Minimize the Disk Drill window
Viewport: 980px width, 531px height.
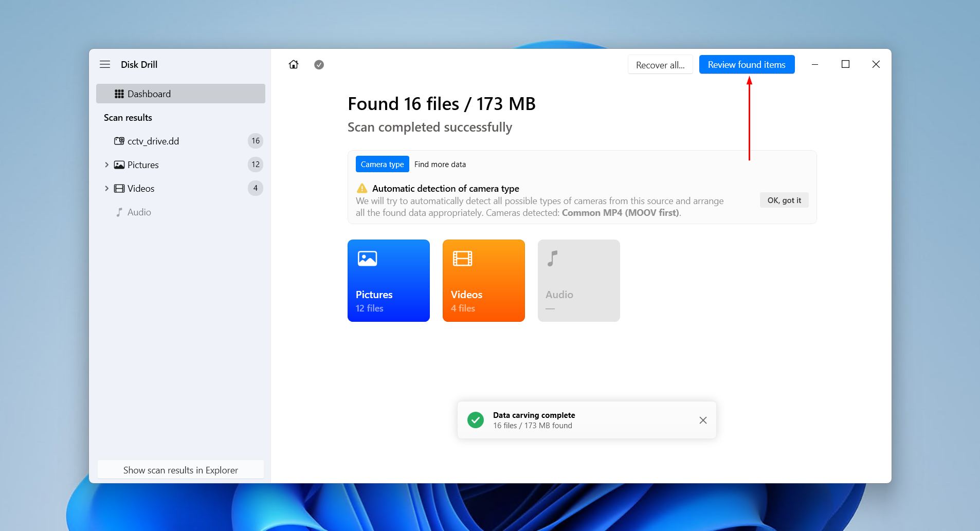[815, 64]
